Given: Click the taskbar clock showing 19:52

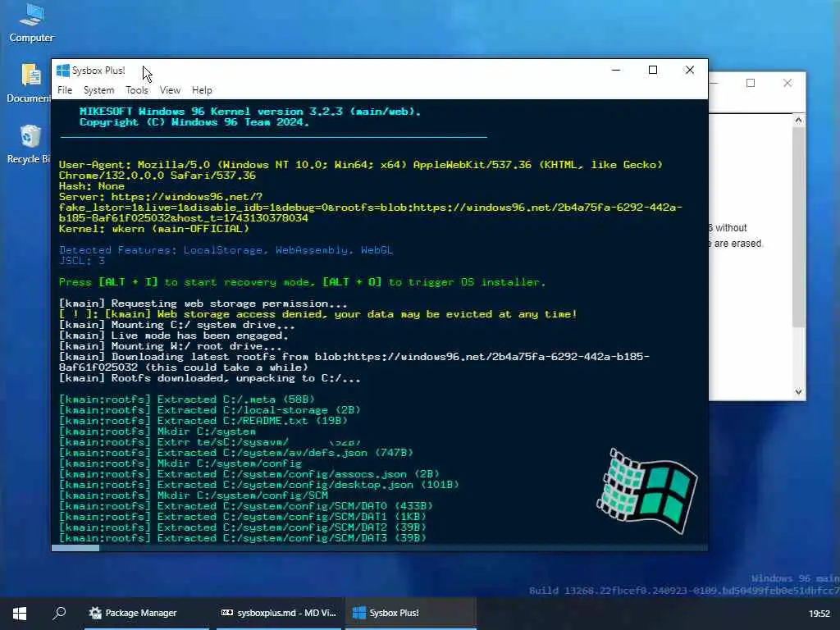Looking at the screenshot, I should 819,614.
